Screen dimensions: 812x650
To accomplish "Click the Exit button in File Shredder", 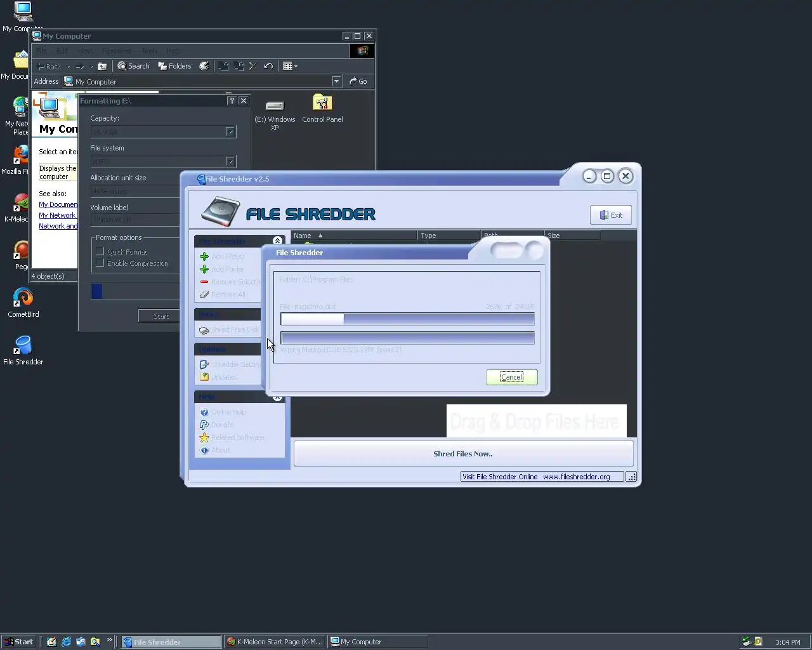I will pyautogui.click(x=611, y=215).
